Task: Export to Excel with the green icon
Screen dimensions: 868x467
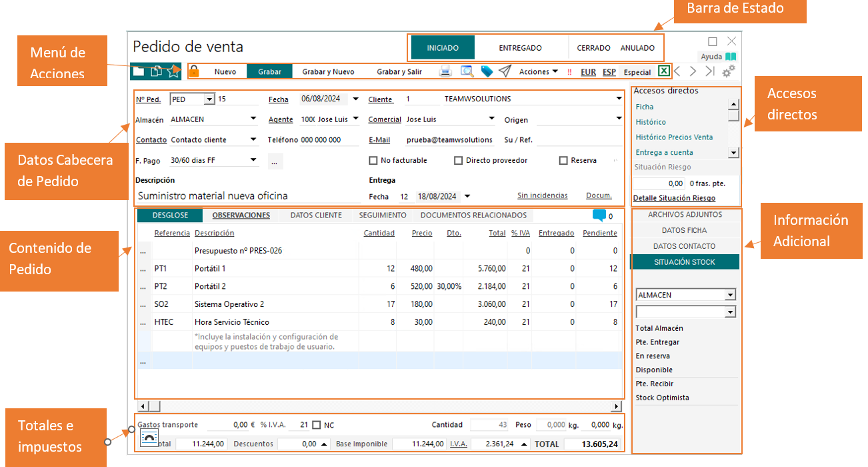Action: [x=664, y=71]
